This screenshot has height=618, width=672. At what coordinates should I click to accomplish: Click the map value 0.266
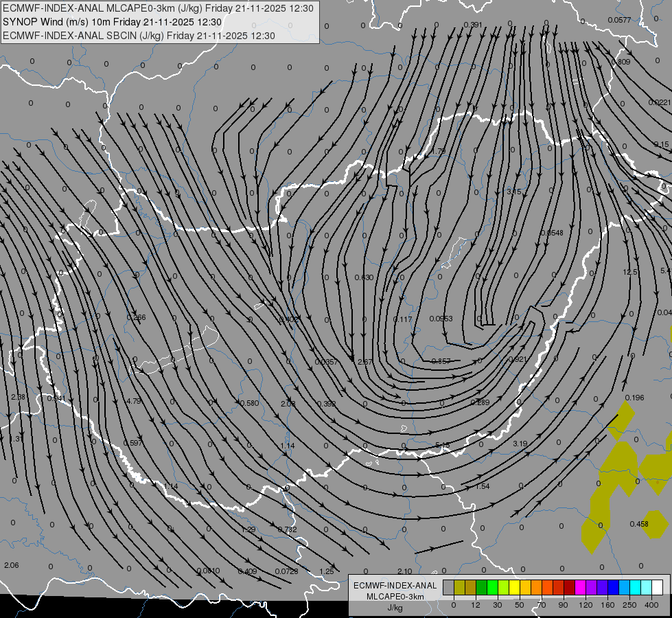(137, 318)
